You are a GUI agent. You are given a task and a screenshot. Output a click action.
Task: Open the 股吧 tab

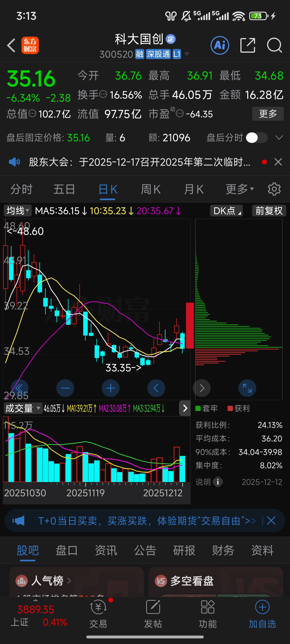[x=28, y=550]
